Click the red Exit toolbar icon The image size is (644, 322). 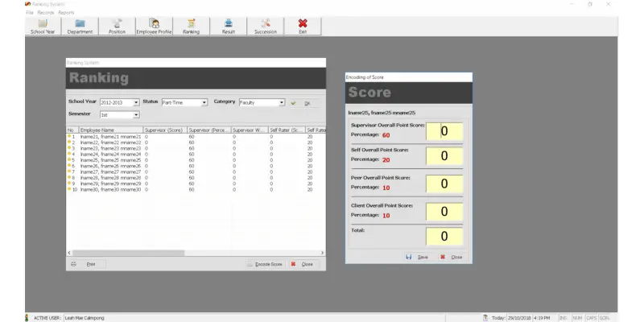coord(303,27)
